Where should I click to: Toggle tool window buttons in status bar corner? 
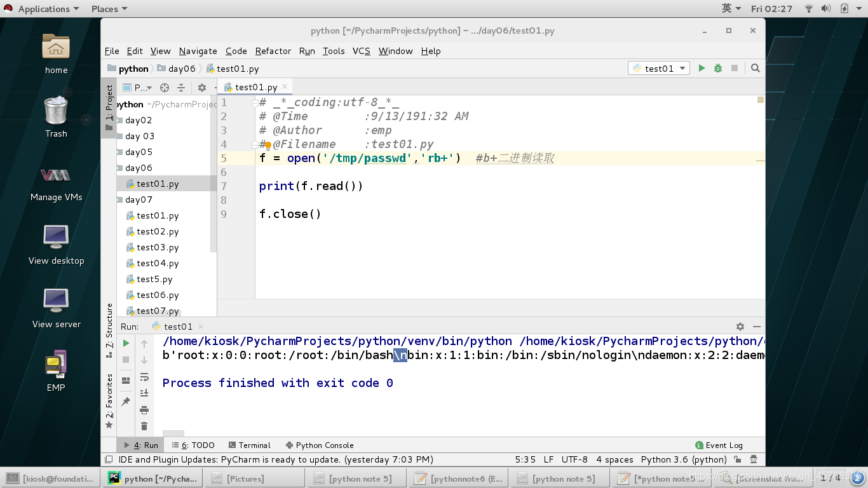109,459
